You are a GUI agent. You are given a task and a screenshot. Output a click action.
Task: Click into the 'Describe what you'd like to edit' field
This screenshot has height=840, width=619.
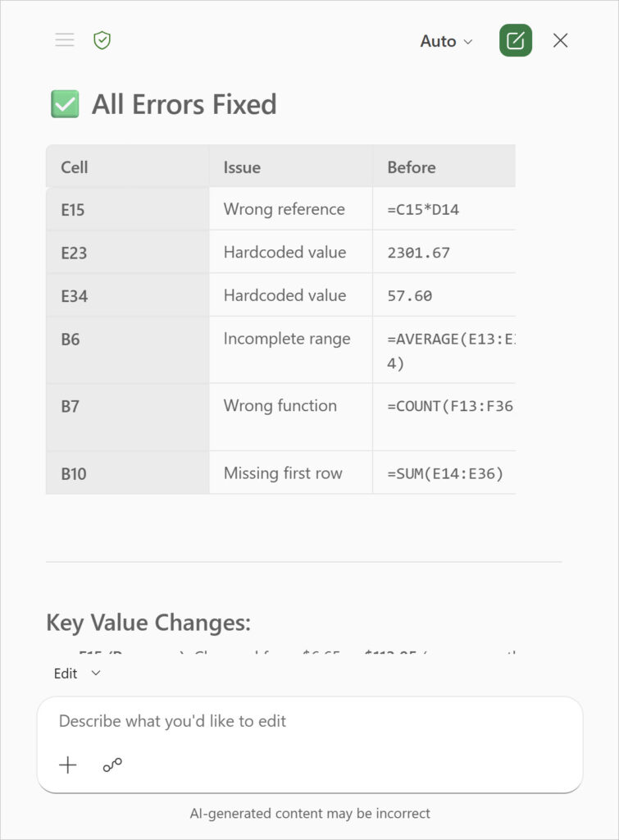[309, 722]
